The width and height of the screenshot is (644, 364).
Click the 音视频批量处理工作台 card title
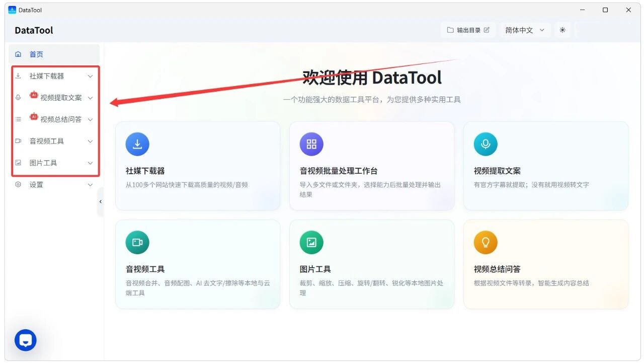coord(339,171)
